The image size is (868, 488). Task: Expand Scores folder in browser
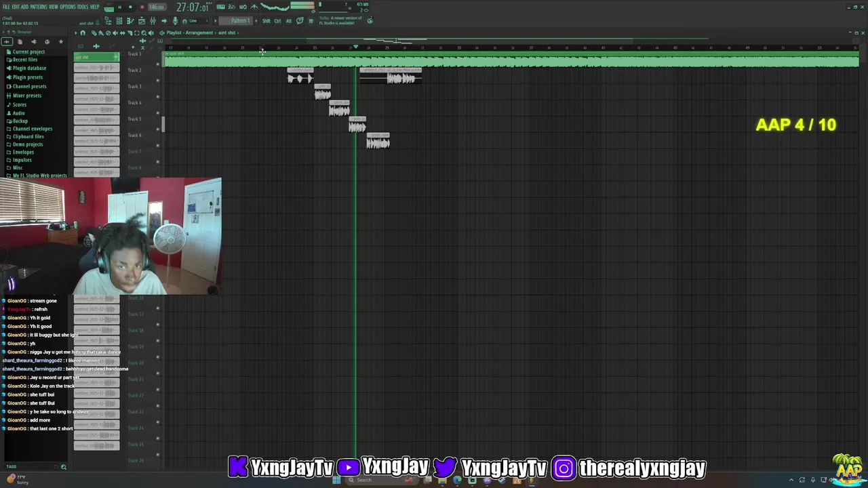[x=20, y=104]
